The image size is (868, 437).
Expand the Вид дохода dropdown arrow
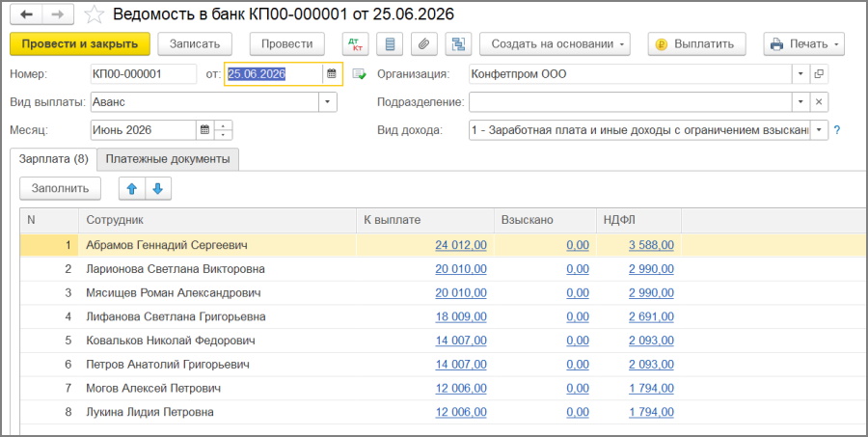point(819,130)
